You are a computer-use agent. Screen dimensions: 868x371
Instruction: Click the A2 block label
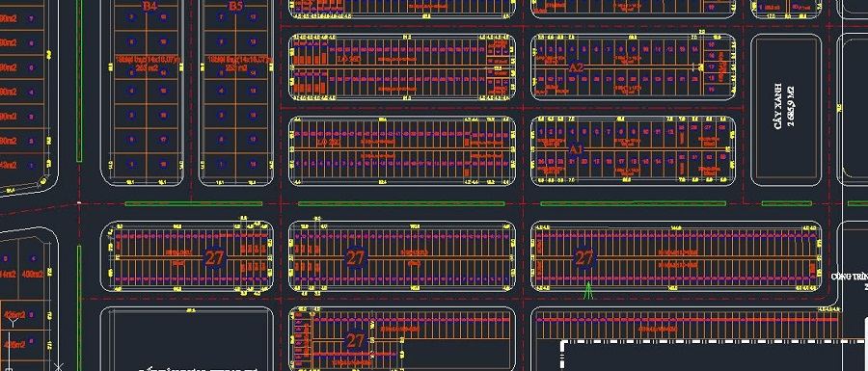(577, 66)
